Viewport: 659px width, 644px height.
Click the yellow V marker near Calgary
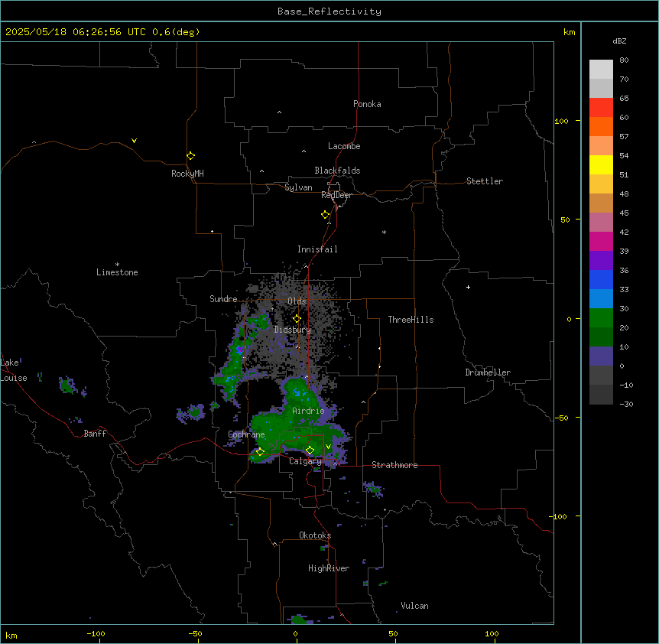(328, 447)
